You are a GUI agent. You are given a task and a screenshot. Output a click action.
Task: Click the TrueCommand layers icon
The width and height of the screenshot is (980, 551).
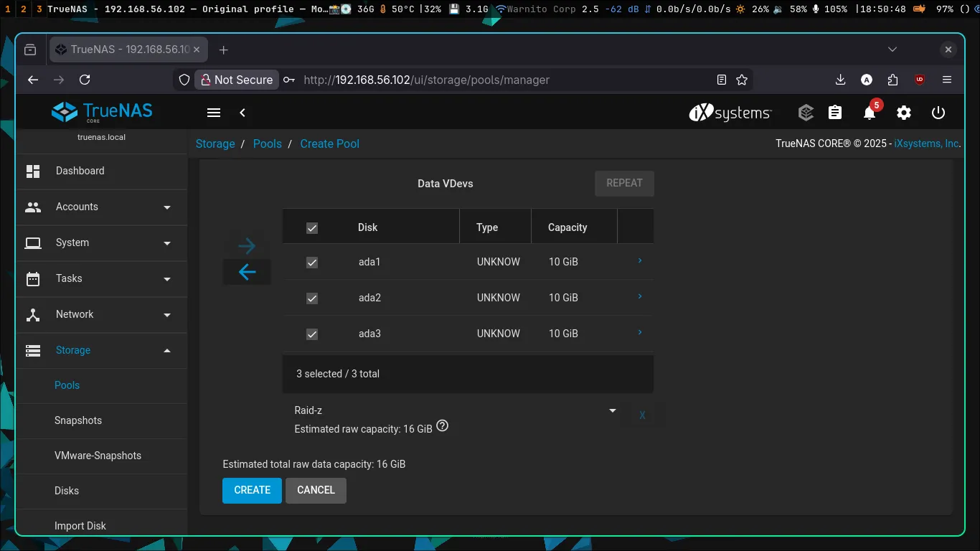[806, 113]
